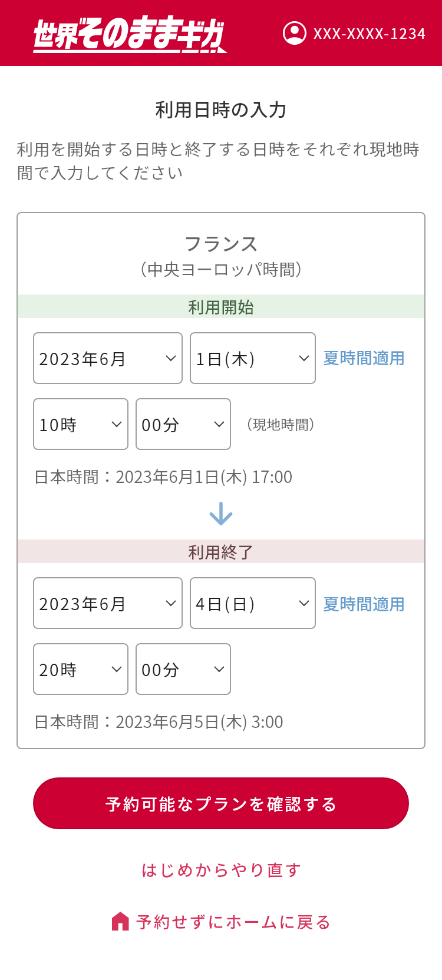Viewport: 442px width, 980px height.
Task: Click the chevron arrow of the 10時 dropdown
Action: pos(117,424)
